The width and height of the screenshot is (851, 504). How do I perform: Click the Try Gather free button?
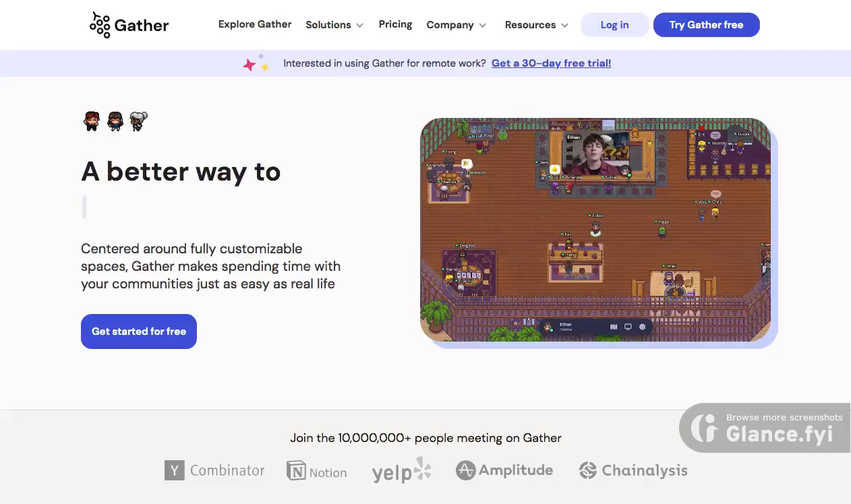[706, 25]
